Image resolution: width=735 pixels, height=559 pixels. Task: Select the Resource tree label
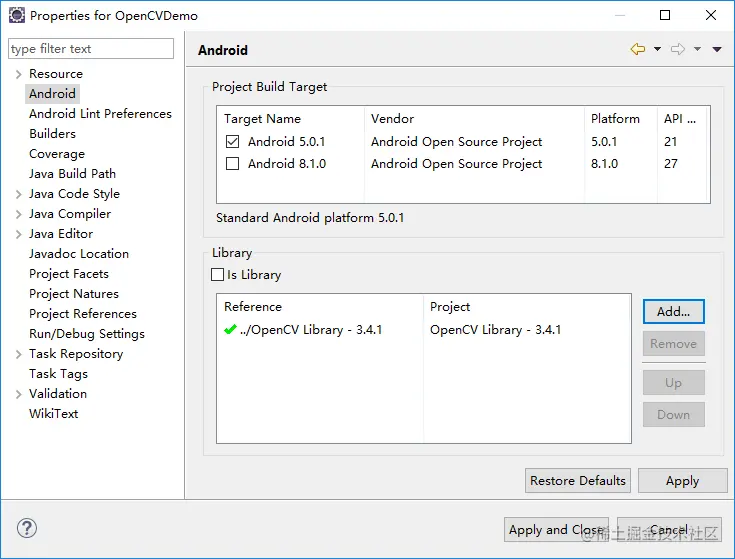click(56, 74)
